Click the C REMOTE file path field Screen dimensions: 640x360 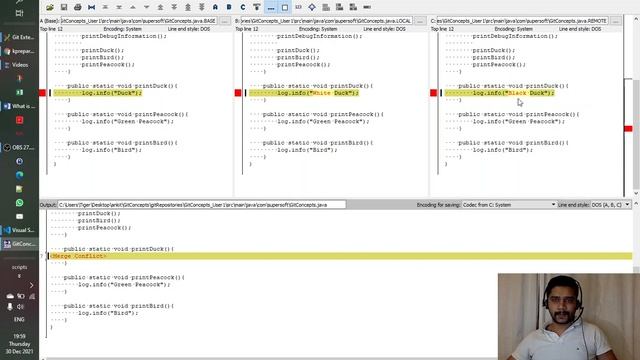[523, 21]
